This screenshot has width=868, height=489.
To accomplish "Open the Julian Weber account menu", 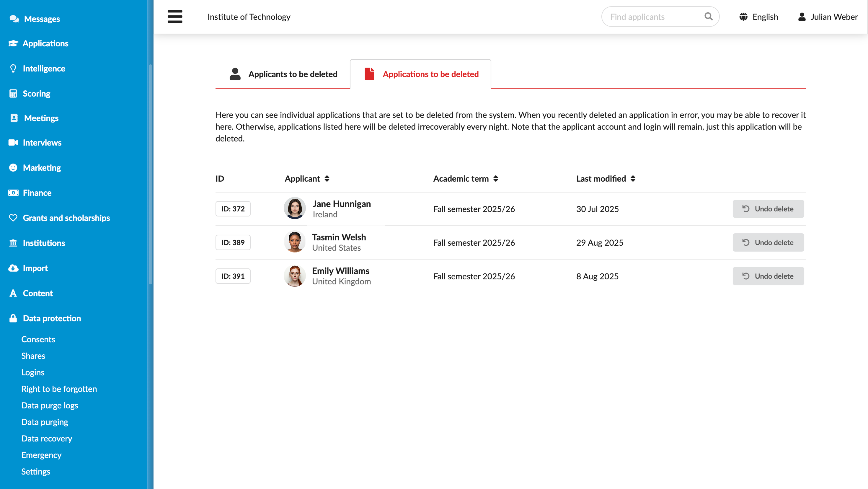I will [x=828, y=17].
